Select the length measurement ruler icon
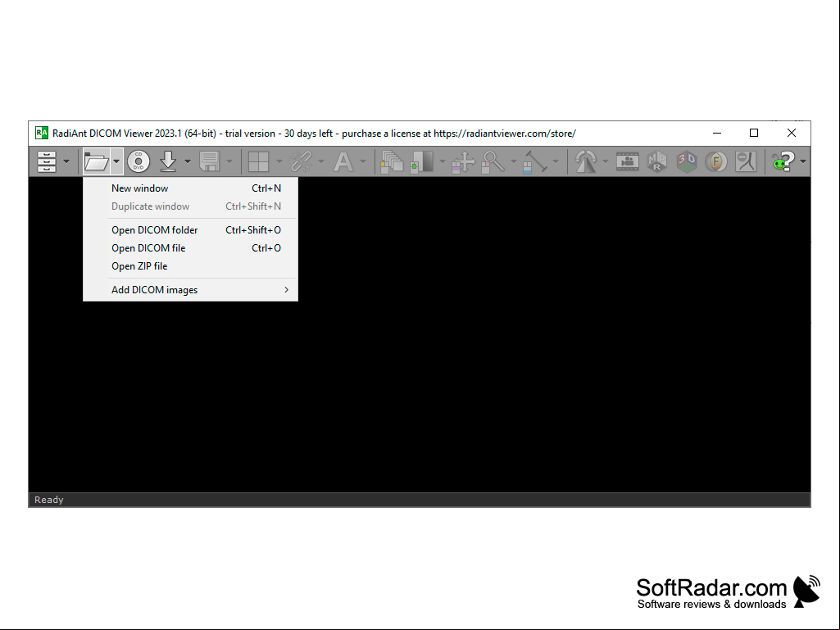The width and height of the screenshot is (840, 630). [535, 161]
